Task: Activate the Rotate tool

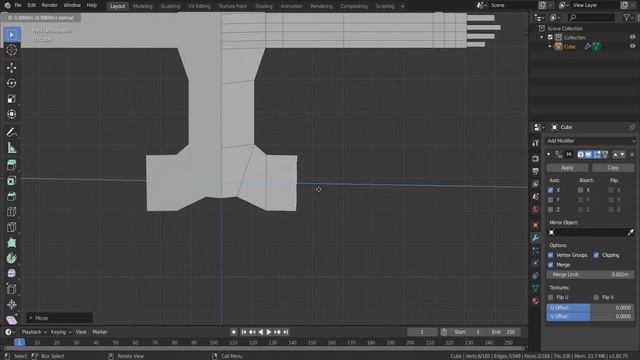Action: coord(11,83)
